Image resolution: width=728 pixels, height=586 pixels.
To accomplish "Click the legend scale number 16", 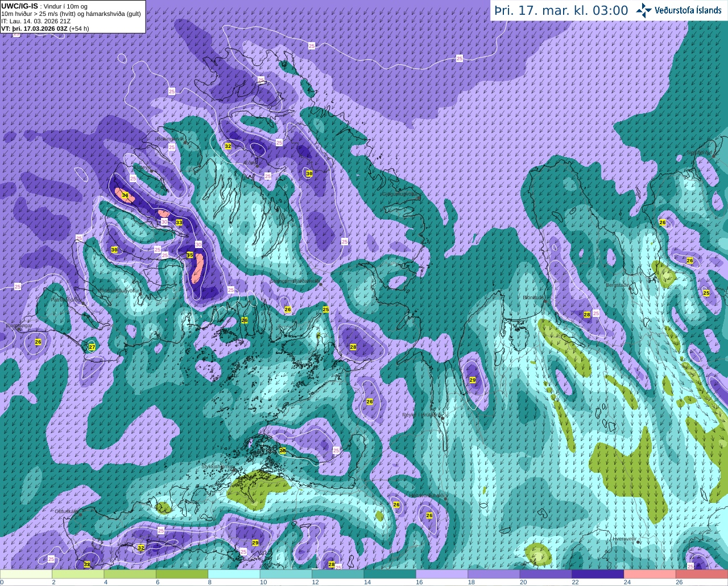I will click(419, 582).
